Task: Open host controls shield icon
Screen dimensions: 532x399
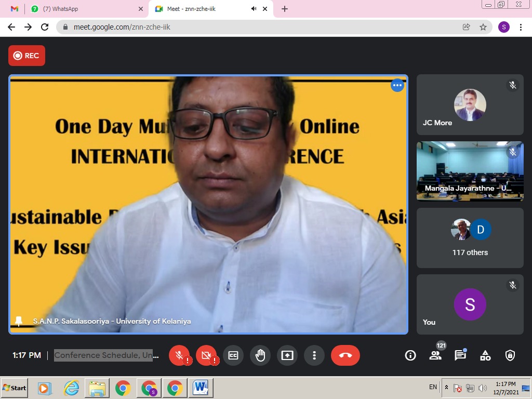Action: tap(510, 355)
